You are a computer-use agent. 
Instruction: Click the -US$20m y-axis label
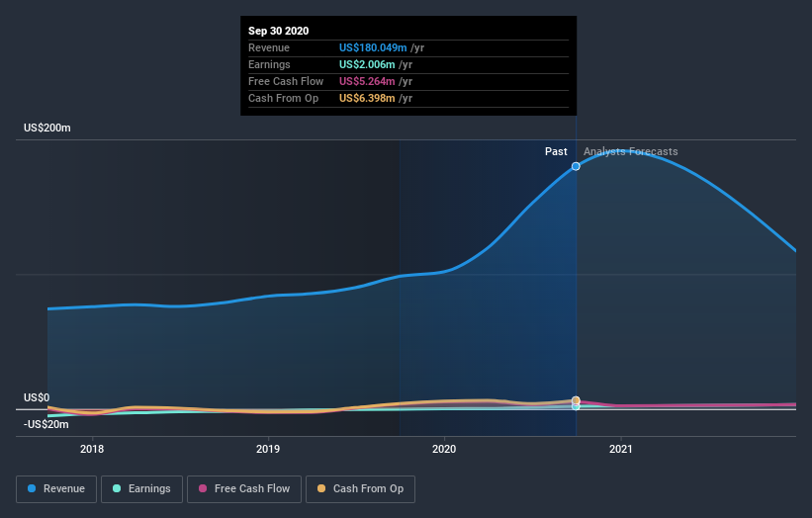46,424
